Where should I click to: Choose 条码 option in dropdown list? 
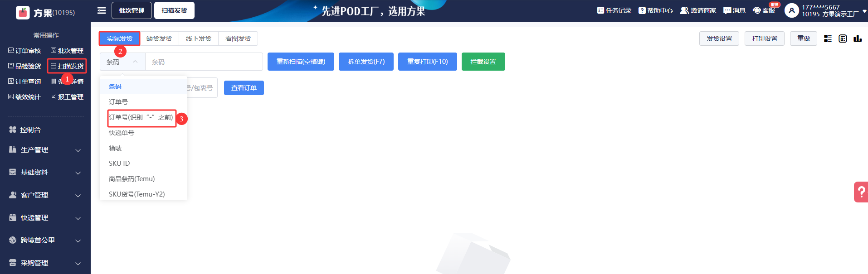pos(143,87)
